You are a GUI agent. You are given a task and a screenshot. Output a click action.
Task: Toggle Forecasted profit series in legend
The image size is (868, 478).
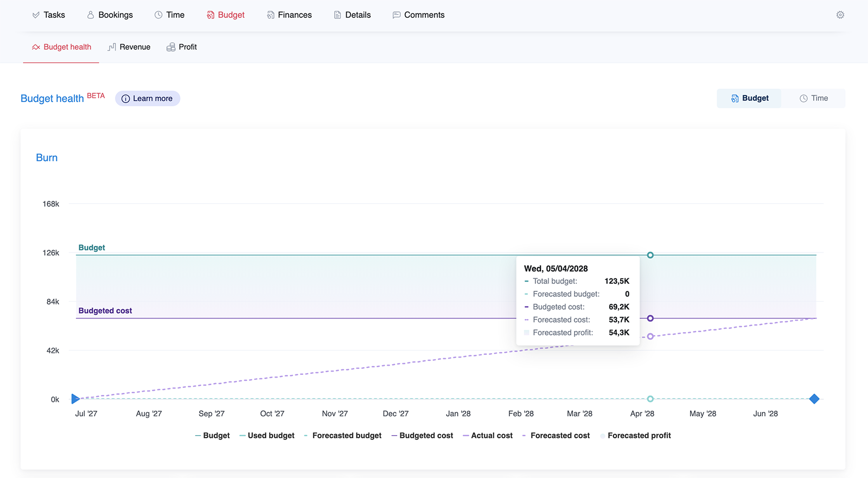635,436
